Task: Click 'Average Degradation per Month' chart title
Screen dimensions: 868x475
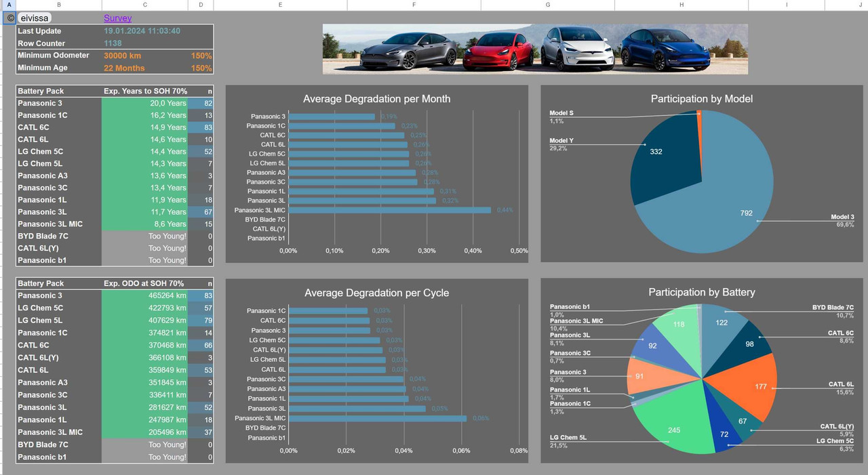Action: (x=376, y=99)
